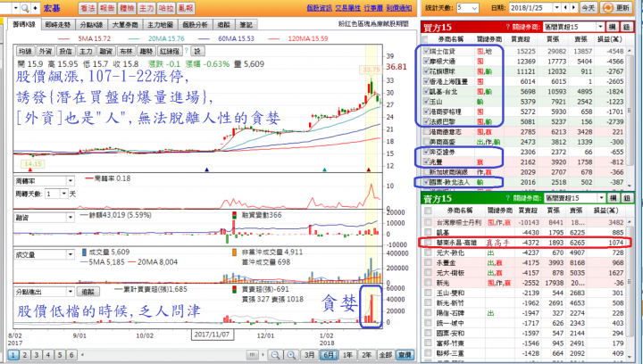
Task: Select the 3月 time range
Action: pos(310,355)
